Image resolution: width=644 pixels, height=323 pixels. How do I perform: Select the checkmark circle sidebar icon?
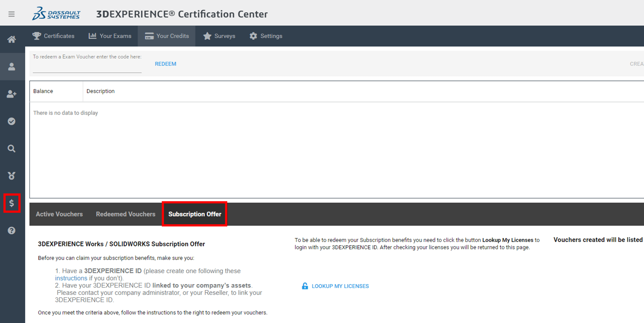(x=12, y=121)
